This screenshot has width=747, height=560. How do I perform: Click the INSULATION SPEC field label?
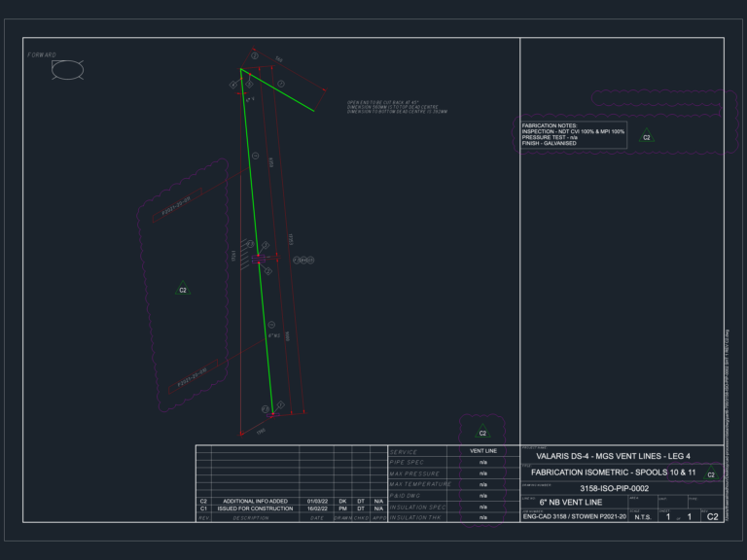tap(418, 507)
